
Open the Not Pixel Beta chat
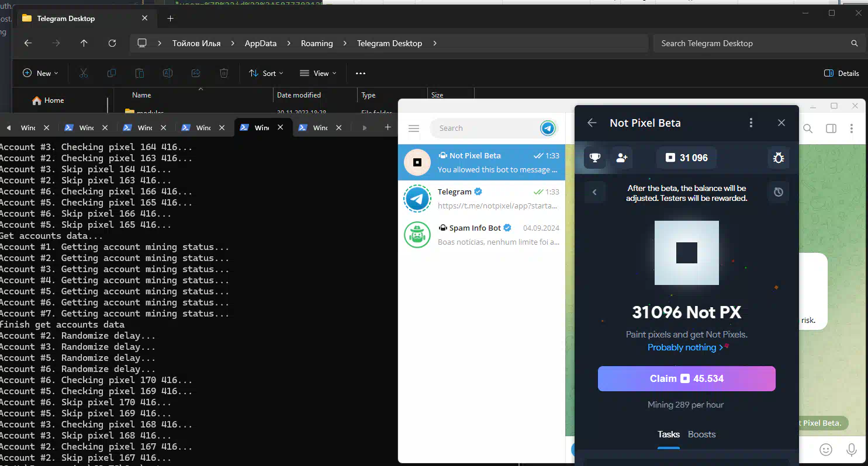pos(482,162)
